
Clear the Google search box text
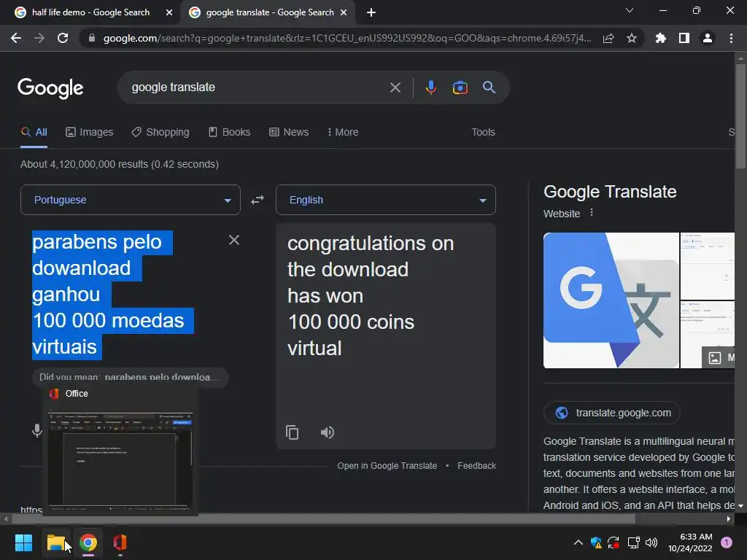[395, 87]
